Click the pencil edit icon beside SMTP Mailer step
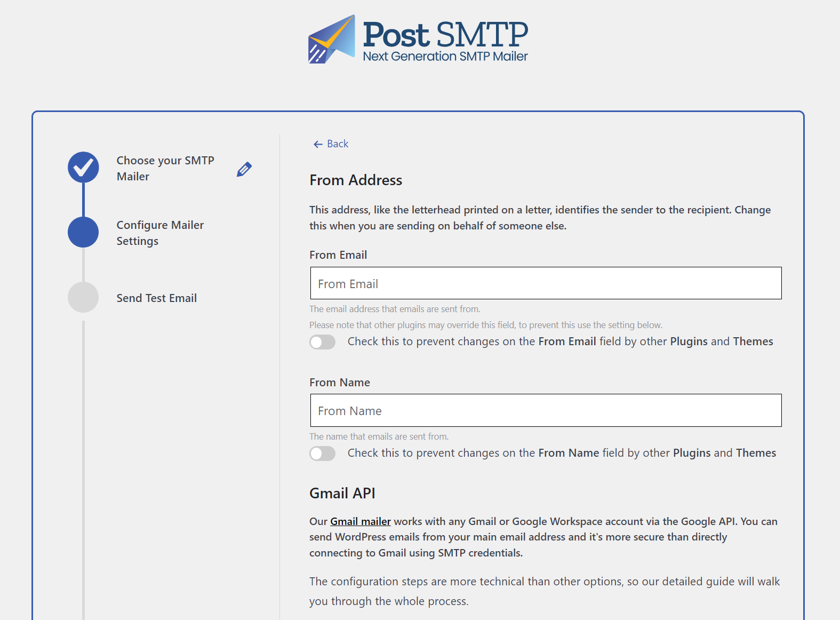840x620 pixels. 244,169
